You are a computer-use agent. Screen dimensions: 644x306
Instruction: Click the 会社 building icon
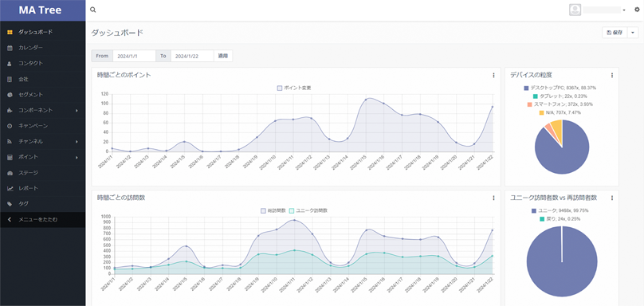pos(10,79)
